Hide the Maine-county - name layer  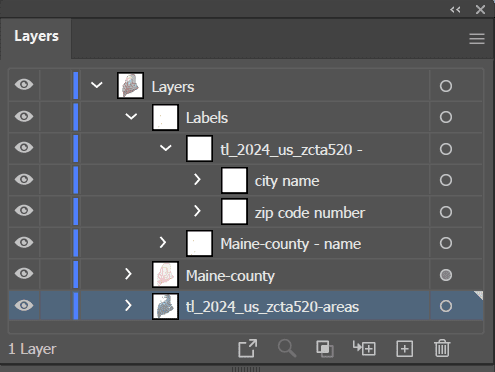click(x=24, y=242)
